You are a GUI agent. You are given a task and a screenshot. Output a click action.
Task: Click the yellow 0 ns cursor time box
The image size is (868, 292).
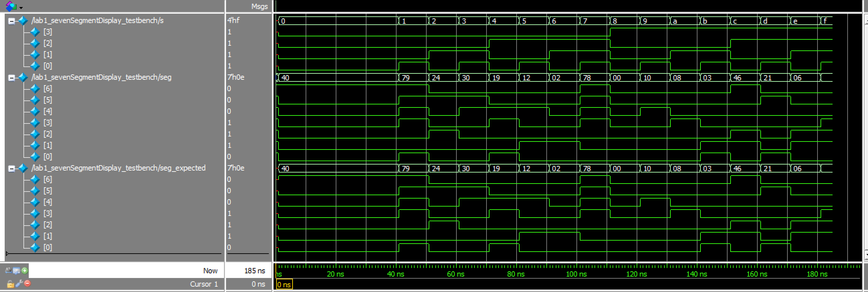(x=284, y=285)
